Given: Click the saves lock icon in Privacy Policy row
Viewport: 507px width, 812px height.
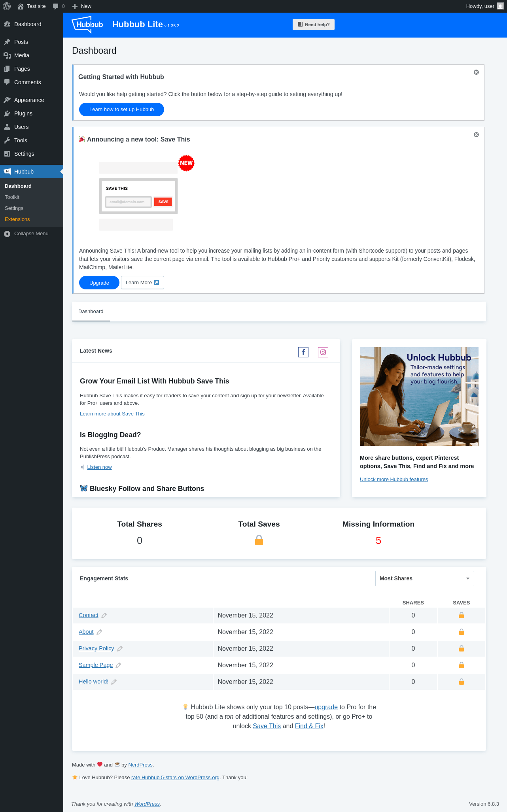Looking at the screenshot, I should [461, 648].
